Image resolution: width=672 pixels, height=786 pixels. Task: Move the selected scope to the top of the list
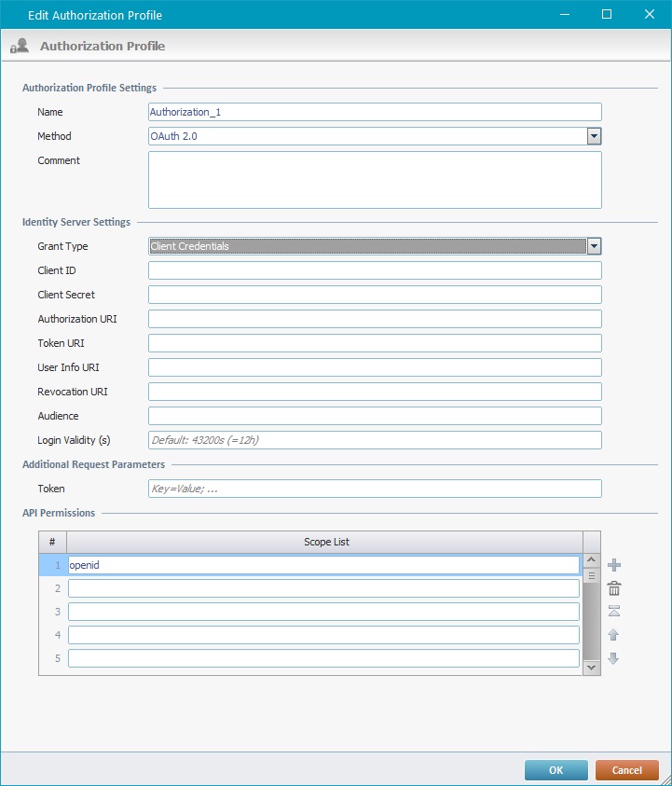pyautogui.click(x=614, y=612)
